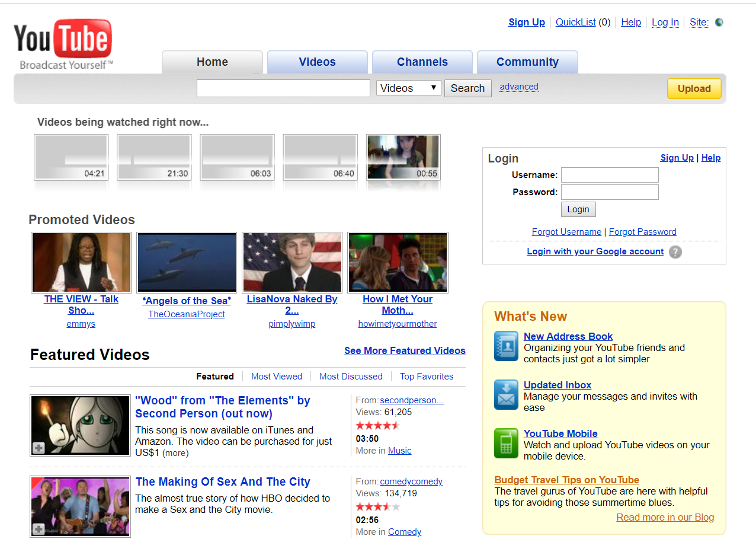This screenshot has width=756, height=539.
Task: Open the QuickList link
Action: coord(576,22)
